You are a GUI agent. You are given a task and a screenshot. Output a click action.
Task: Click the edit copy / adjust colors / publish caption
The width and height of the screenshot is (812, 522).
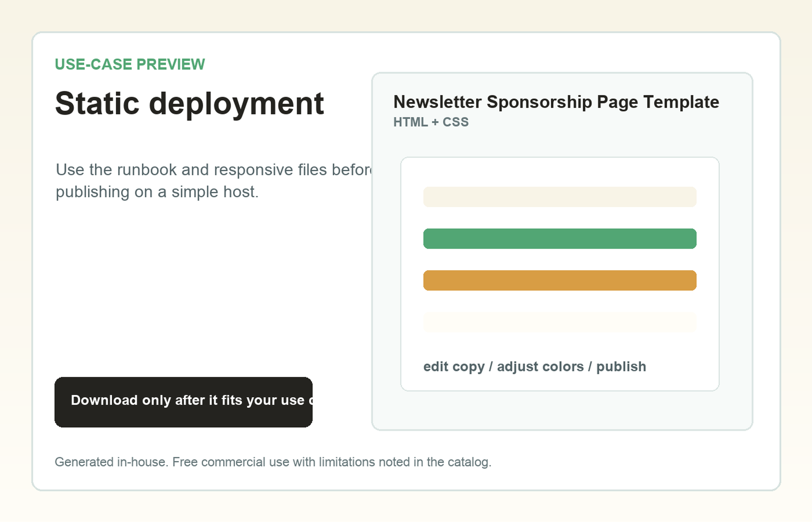534,367
